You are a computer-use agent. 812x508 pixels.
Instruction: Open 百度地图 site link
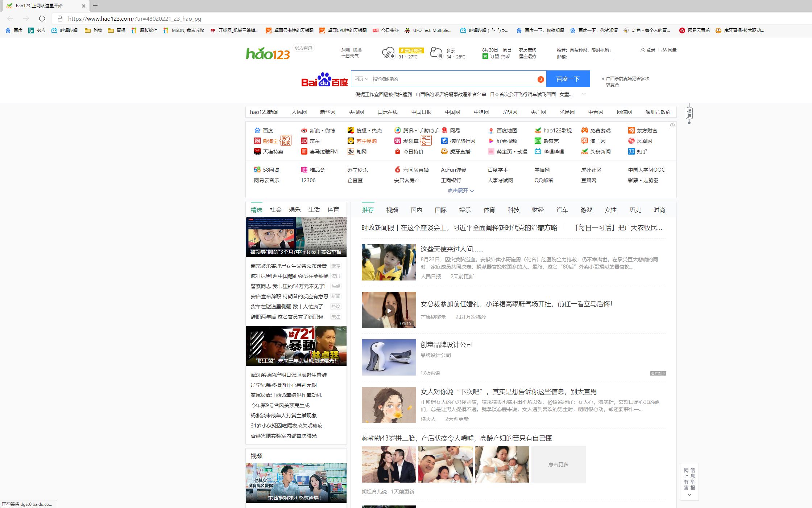coord(502,131)
